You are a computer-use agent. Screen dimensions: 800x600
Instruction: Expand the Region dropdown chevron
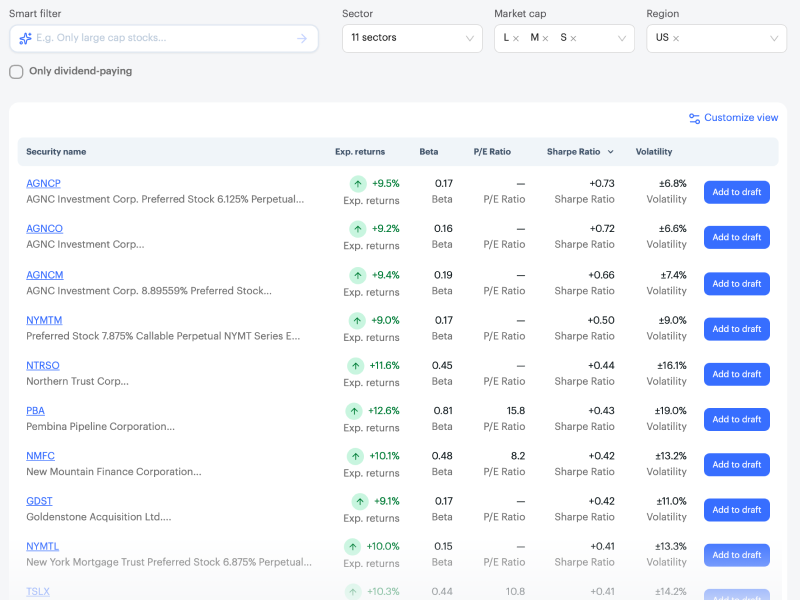pyautogui.click(x=774, y=38)
